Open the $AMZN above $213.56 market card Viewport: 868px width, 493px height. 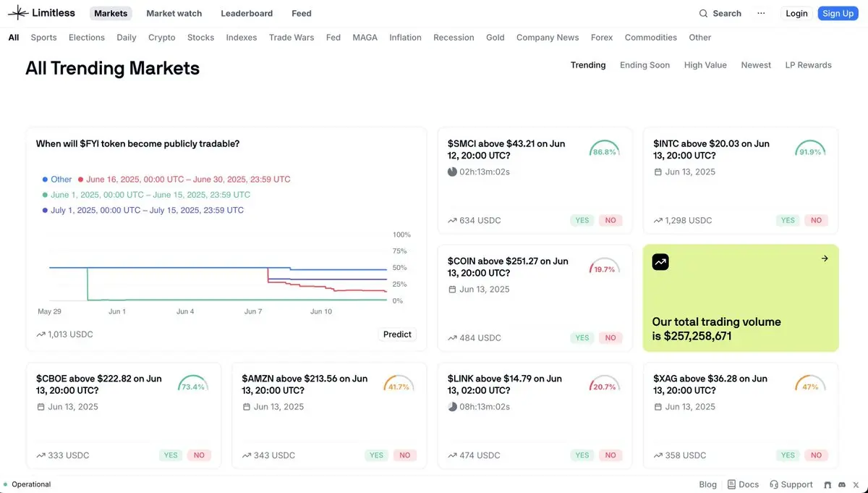pos(304,384)
